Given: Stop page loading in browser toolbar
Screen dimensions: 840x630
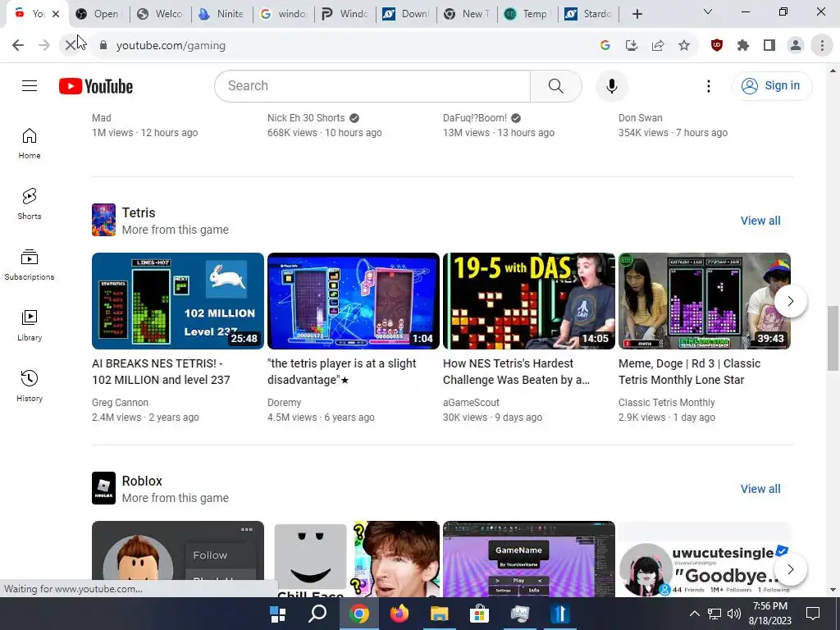Looking at the screenshot, I should tap(71, 46).
